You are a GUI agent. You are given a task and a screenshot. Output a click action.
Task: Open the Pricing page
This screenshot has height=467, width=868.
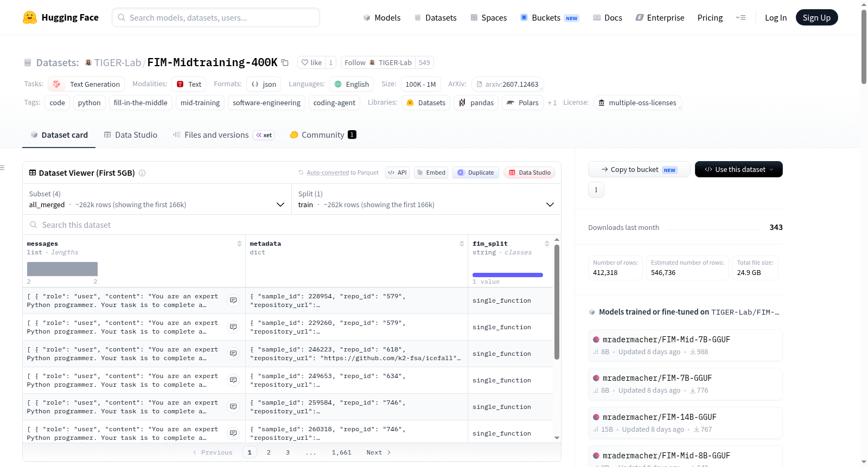[x=710, y=17]
